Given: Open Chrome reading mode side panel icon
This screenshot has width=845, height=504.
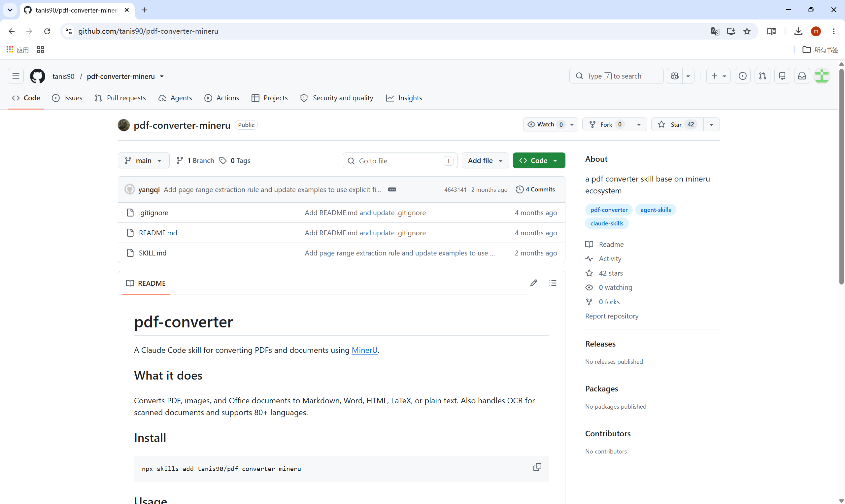Looking at the screenshot, I should (x=771, y=31).
